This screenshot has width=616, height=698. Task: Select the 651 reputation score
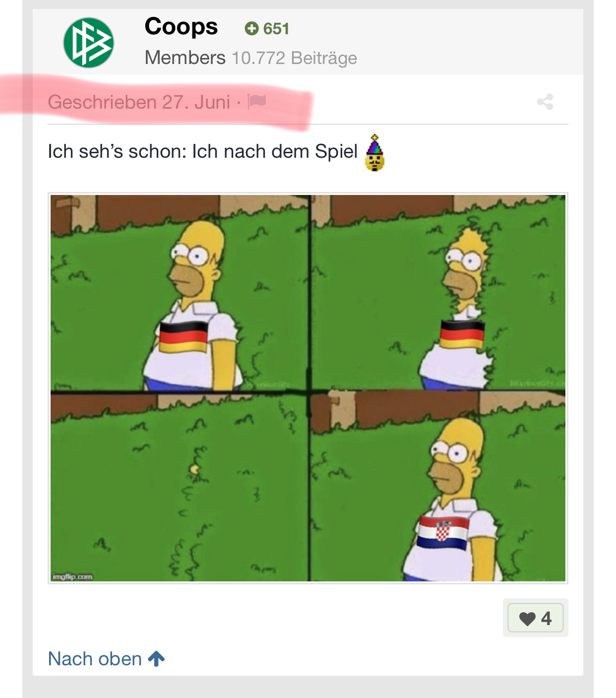276,29
